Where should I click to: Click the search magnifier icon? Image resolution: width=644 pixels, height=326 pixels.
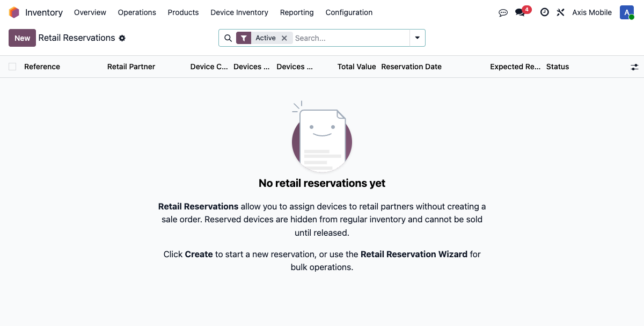(228, 38)
